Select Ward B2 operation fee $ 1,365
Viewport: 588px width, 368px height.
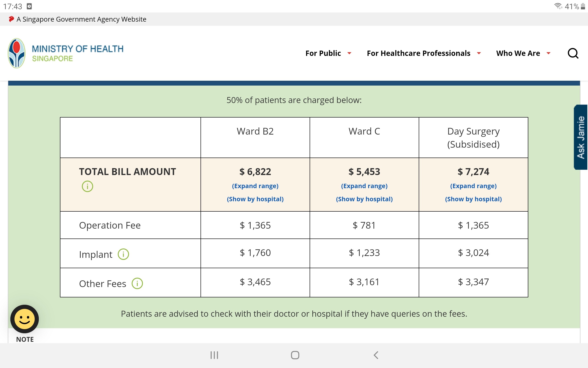click(x=255, y=225)
